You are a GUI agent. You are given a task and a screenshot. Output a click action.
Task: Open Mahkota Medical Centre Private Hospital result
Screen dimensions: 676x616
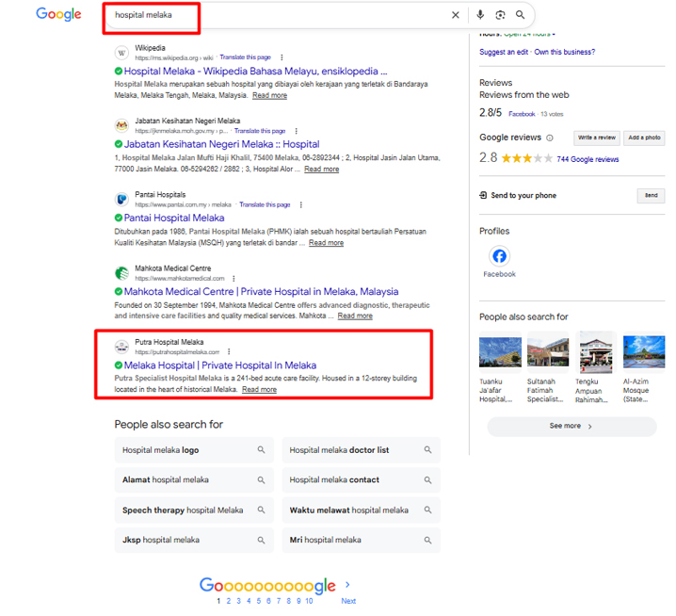(261, 292)
